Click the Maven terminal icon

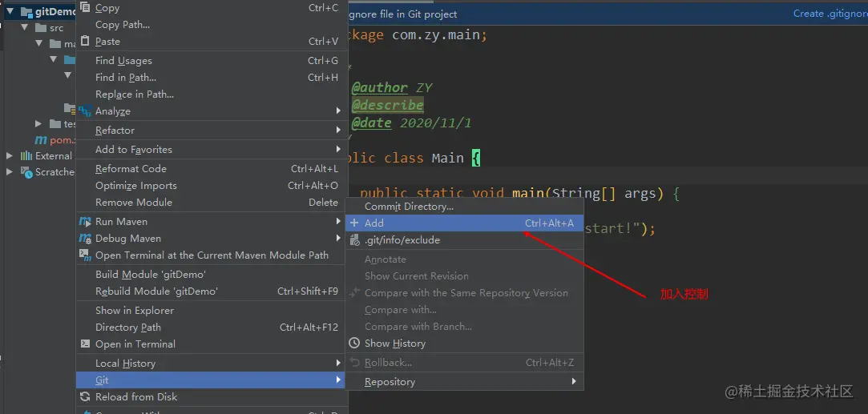[x=85, y=255]
